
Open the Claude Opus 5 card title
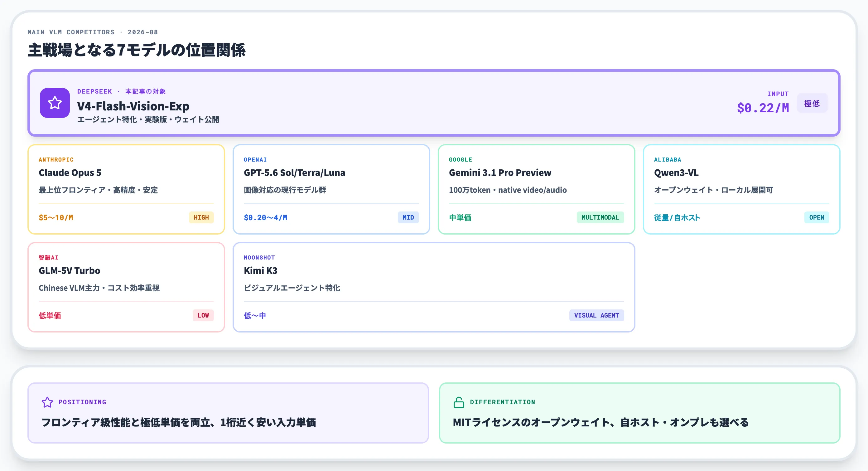coord(70,172)
